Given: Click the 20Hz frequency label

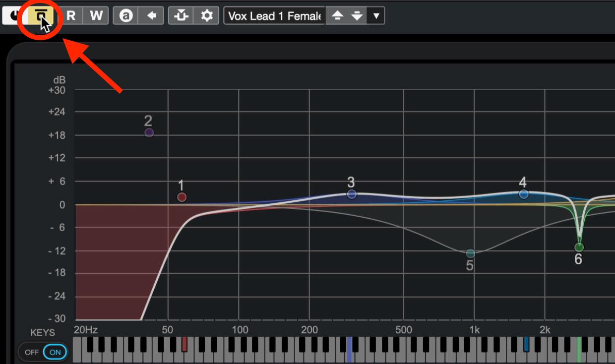Looking at the screenshot, I should click(86, 330).
